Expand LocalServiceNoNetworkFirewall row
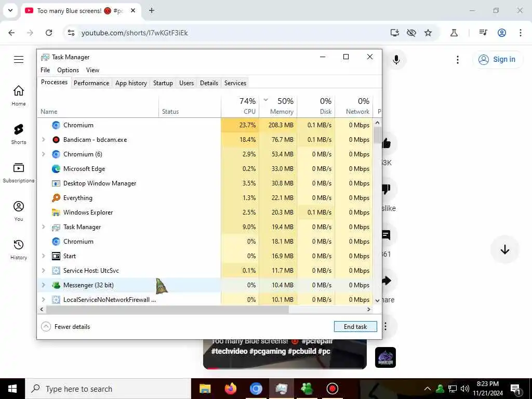Screen dimensions: 532x399 point(44,300)
